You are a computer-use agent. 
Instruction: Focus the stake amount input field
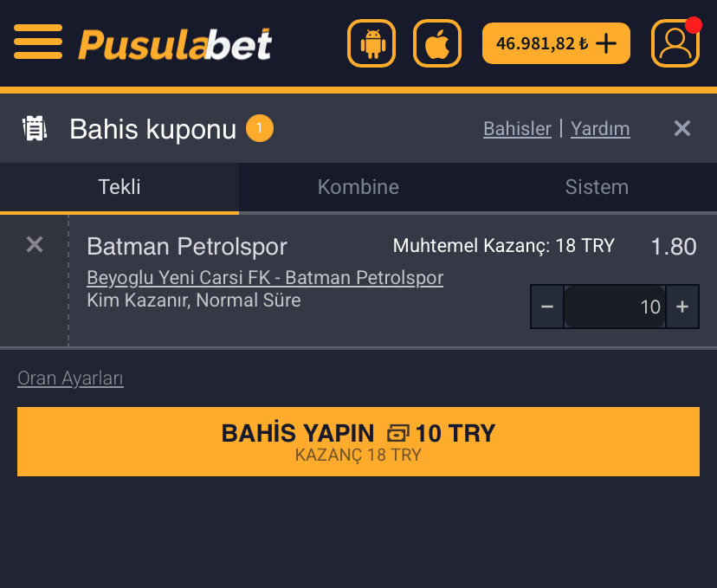click(x=615, y=307)
